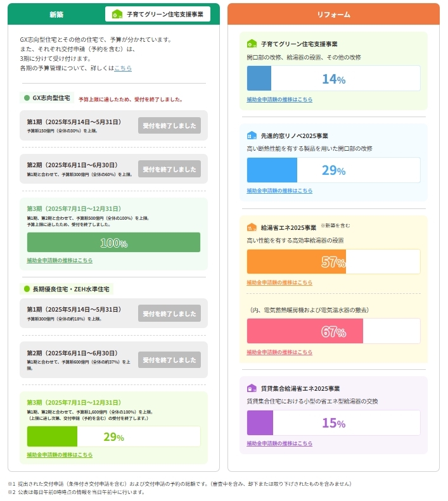
Task: Click the 子育てグリーン住宅支援事業 reform section icon
Action: coord(252,44)
